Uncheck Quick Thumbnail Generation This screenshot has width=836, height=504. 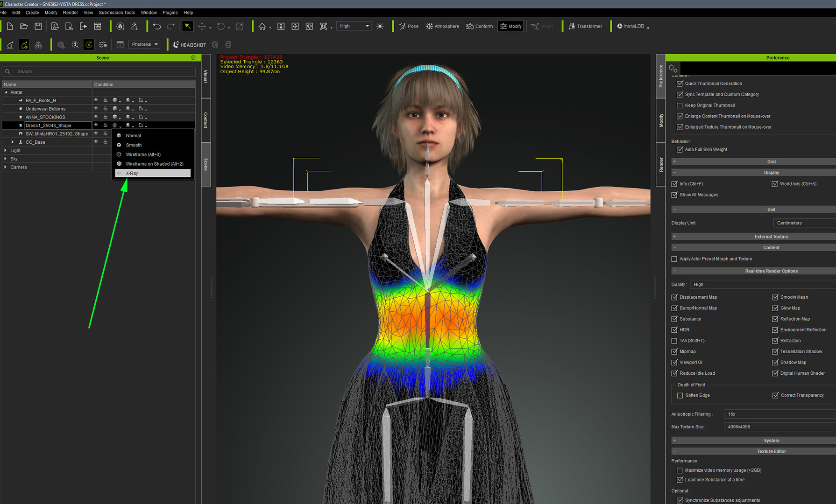680,84
